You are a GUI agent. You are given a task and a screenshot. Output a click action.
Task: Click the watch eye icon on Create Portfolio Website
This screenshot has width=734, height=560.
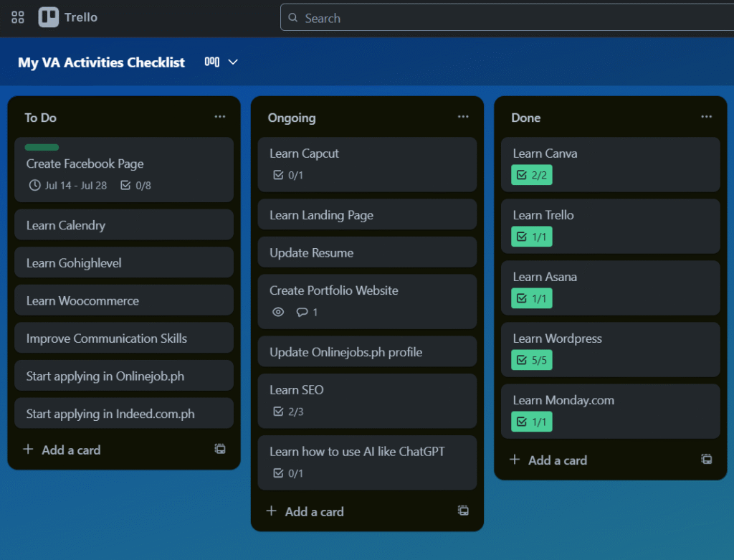(x=278, y=312)
